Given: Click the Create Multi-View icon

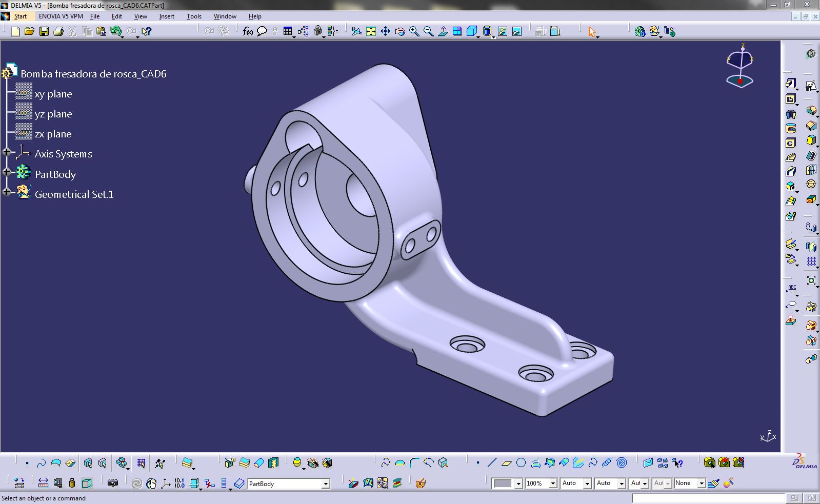Looking at the screenshot, I should coord(457,31).
